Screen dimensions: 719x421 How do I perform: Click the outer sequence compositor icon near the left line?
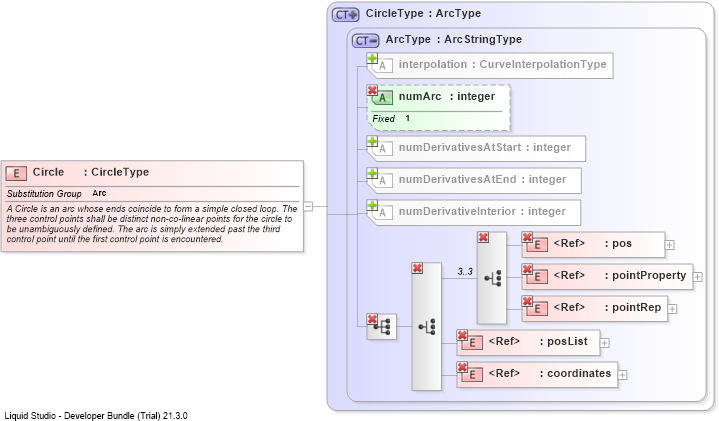[382, 327]
